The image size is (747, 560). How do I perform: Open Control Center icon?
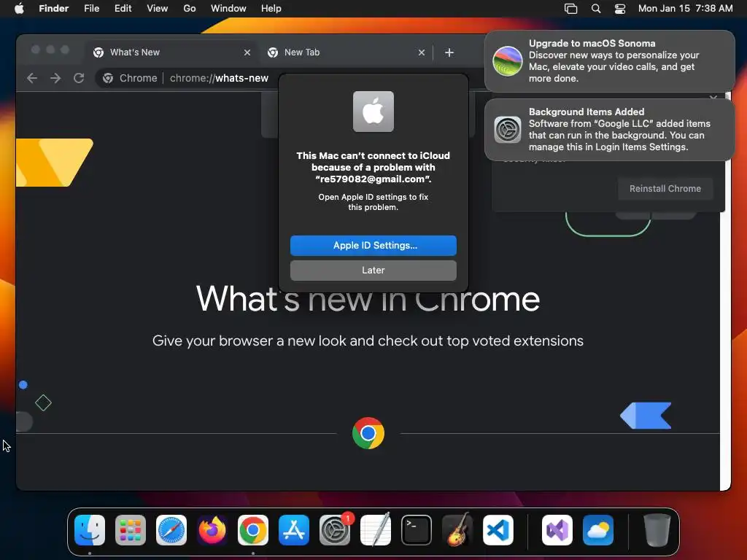coord(620,9)
